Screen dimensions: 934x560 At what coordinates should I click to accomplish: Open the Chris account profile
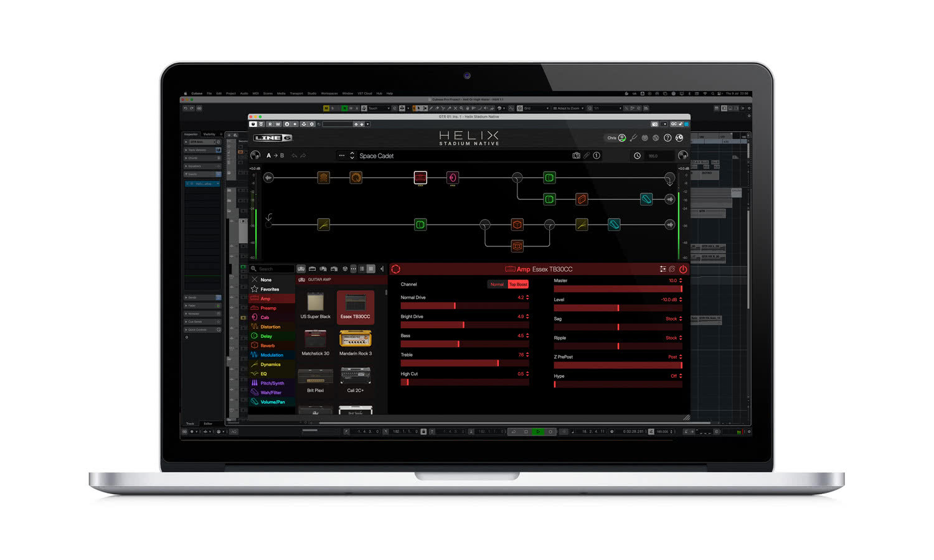[x=616, y=138]
